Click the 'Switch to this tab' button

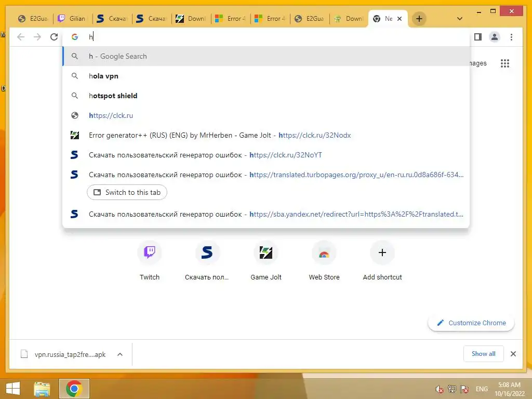pyautogui.click(x=127, y=192)
